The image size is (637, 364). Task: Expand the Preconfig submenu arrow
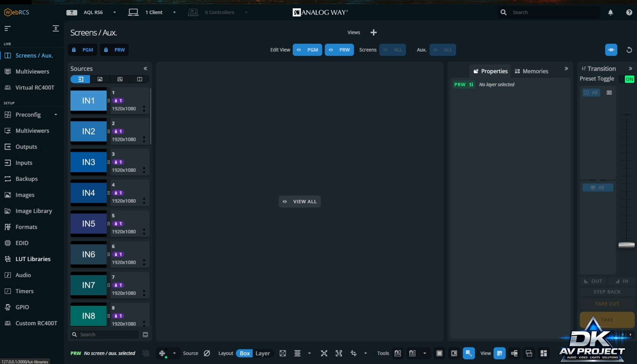[56, 115]
